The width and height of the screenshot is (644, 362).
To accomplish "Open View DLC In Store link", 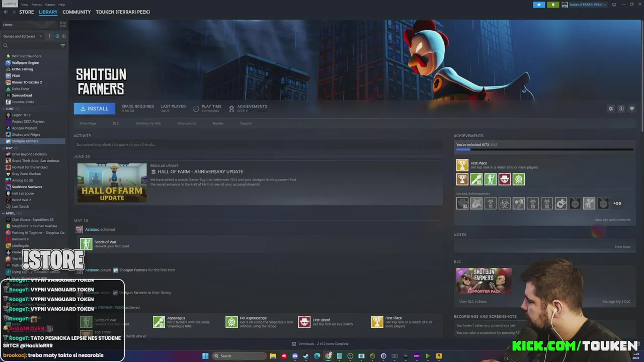I will 473,302.
